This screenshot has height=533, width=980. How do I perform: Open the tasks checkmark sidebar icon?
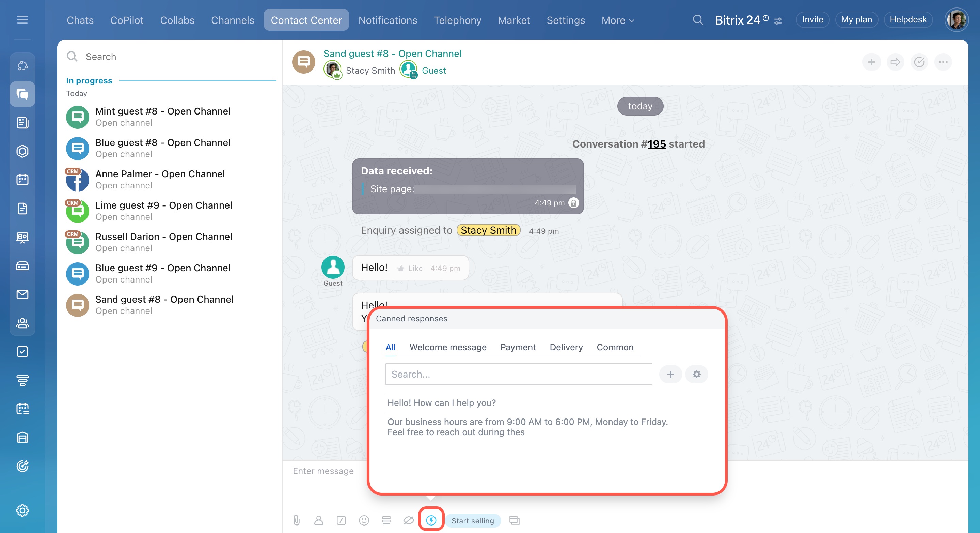[22, 351]
